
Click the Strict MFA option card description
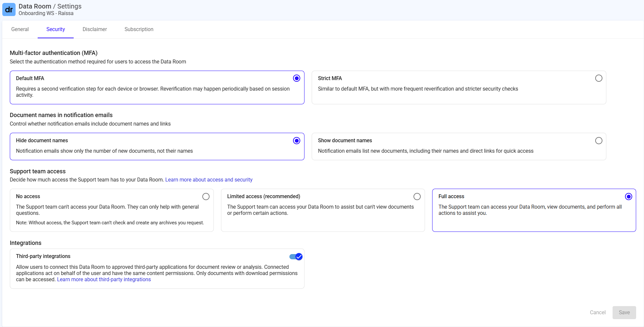418,89
